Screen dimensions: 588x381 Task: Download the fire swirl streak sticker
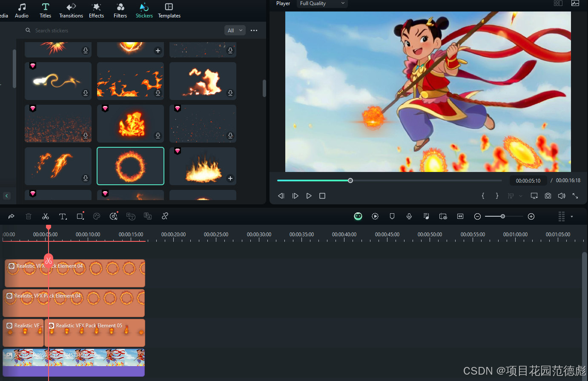coord(86,93)
